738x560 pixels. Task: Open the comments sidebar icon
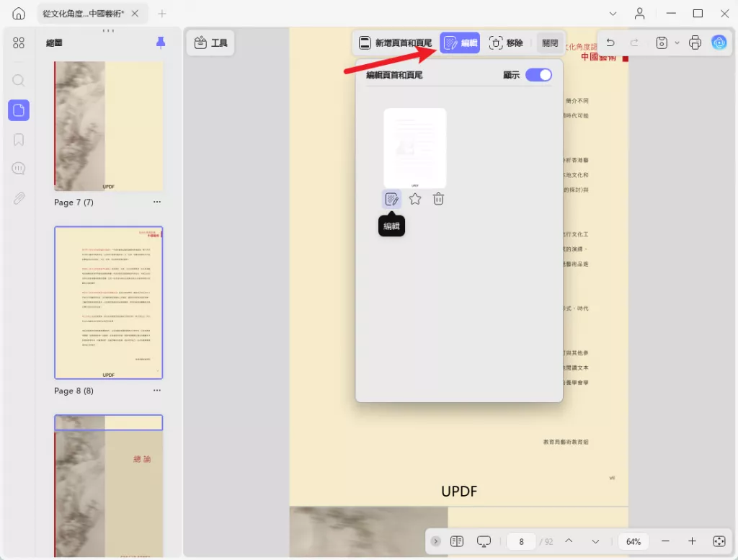19,169
